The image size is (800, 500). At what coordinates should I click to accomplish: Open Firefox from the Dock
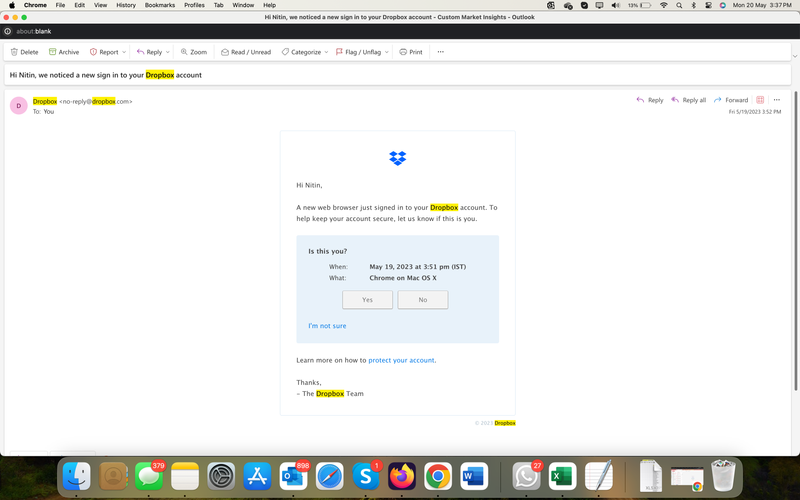(x=402, y=476)
